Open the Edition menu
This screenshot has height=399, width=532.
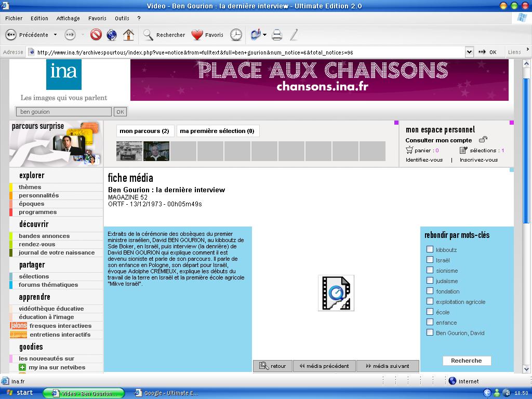[39, 18]
